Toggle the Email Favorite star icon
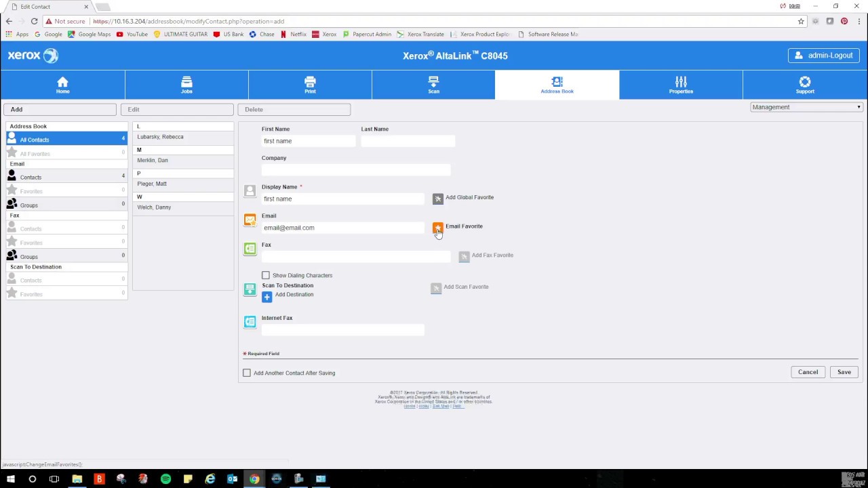Screen dimensions: 868x488 [438, 228]
